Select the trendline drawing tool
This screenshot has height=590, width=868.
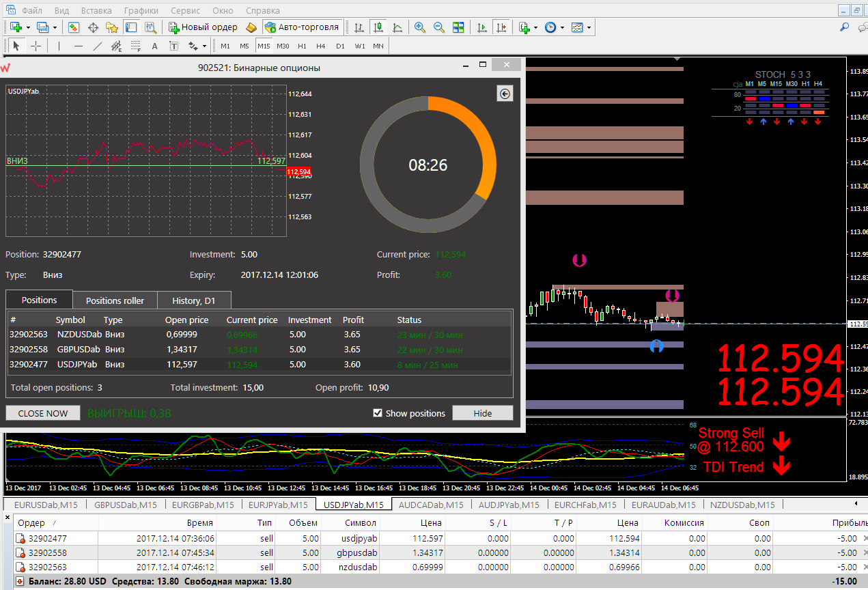pyautogui.click(x=97, y=46)
